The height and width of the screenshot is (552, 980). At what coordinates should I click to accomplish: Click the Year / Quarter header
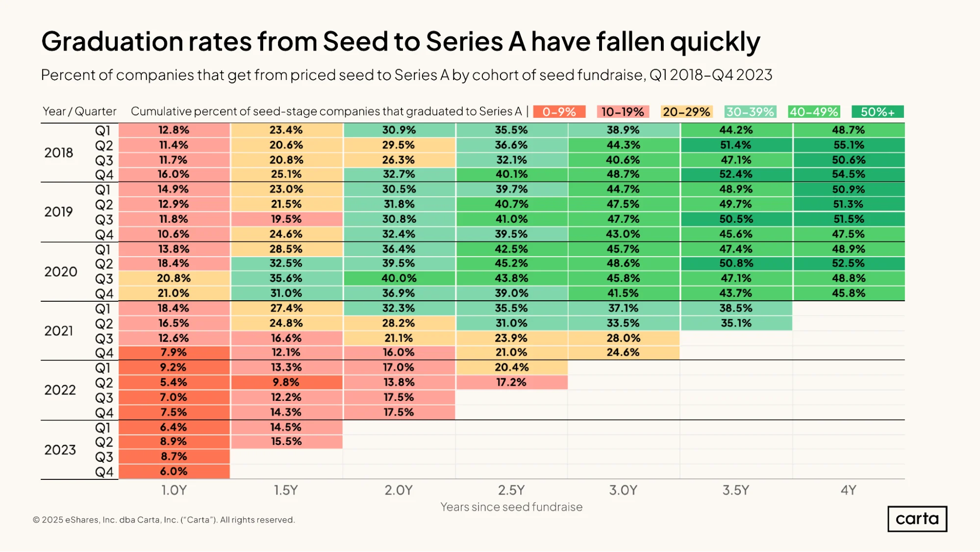(79, 111)
